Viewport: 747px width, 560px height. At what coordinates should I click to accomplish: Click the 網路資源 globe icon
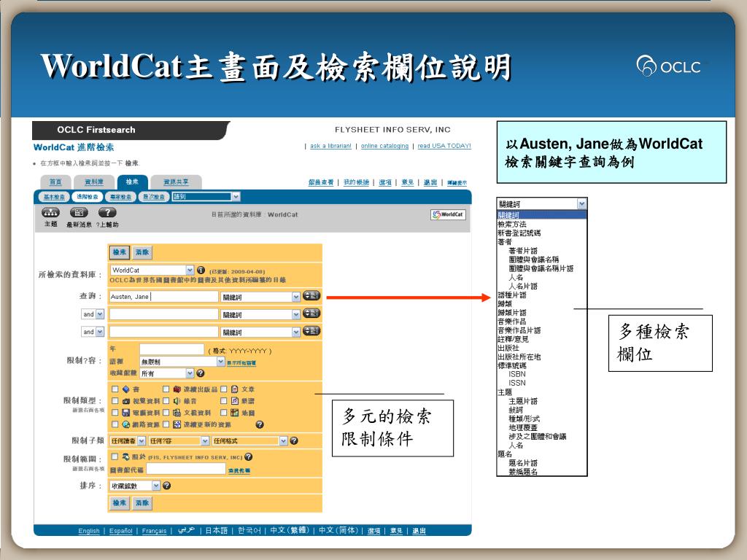coord(125,424)
